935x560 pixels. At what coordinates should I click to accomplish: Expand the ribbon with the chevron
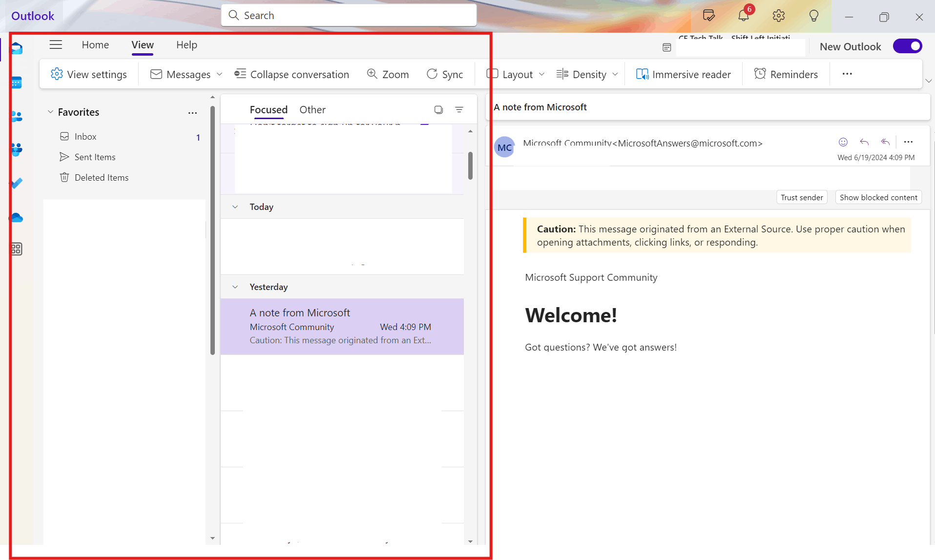tap(929, 81)
